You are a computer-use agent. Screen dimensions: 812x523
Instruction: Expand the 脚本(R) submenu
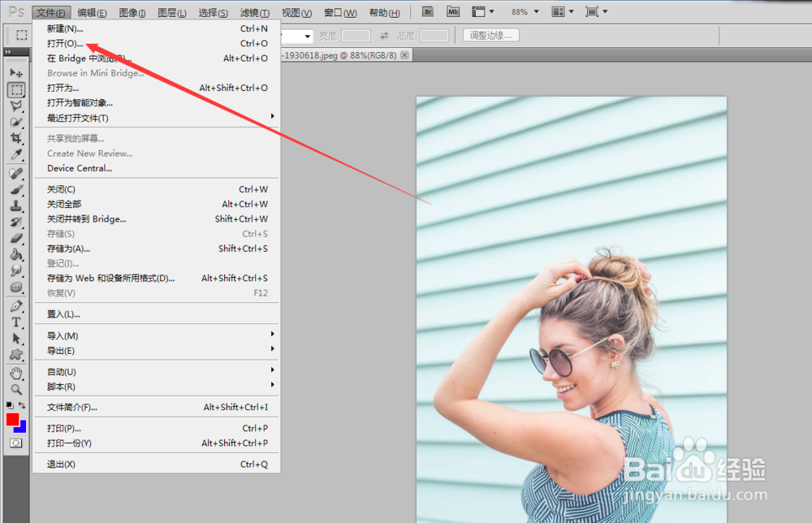coord(157,387)
